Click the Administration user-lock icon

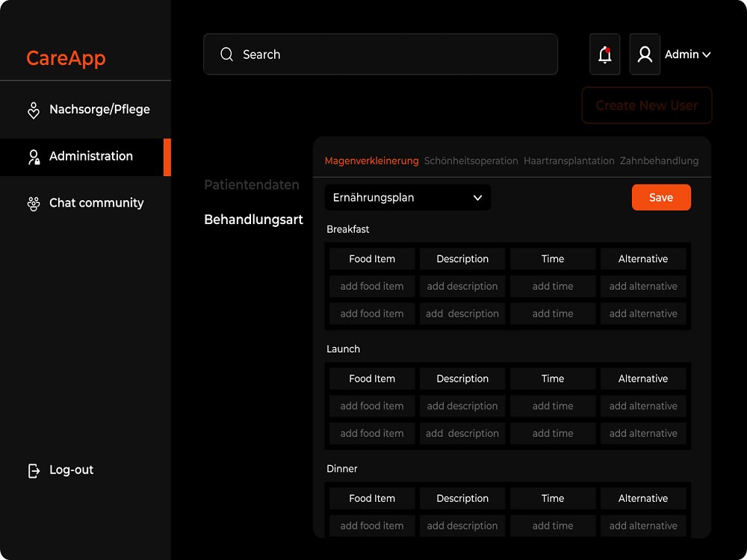34,157
